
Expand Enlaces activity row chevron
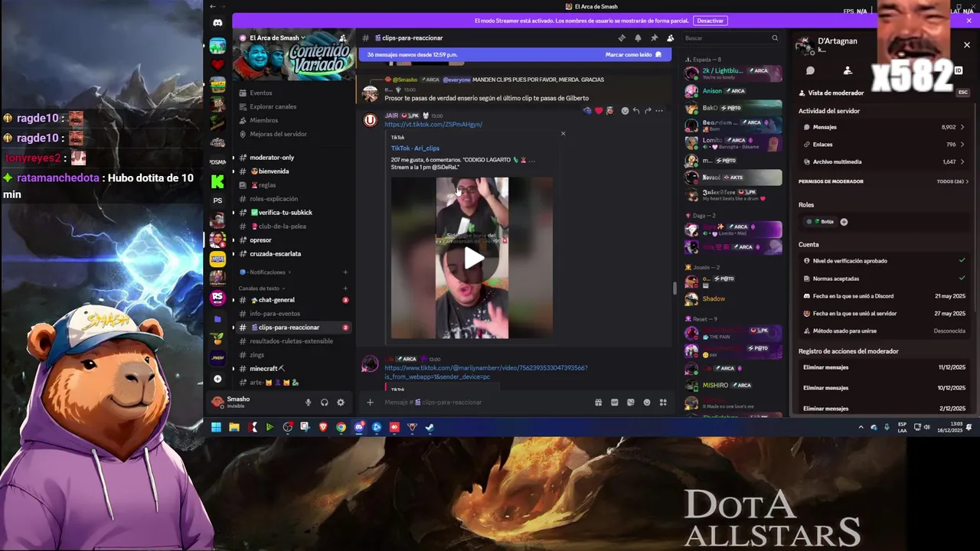tap(962, 145)
